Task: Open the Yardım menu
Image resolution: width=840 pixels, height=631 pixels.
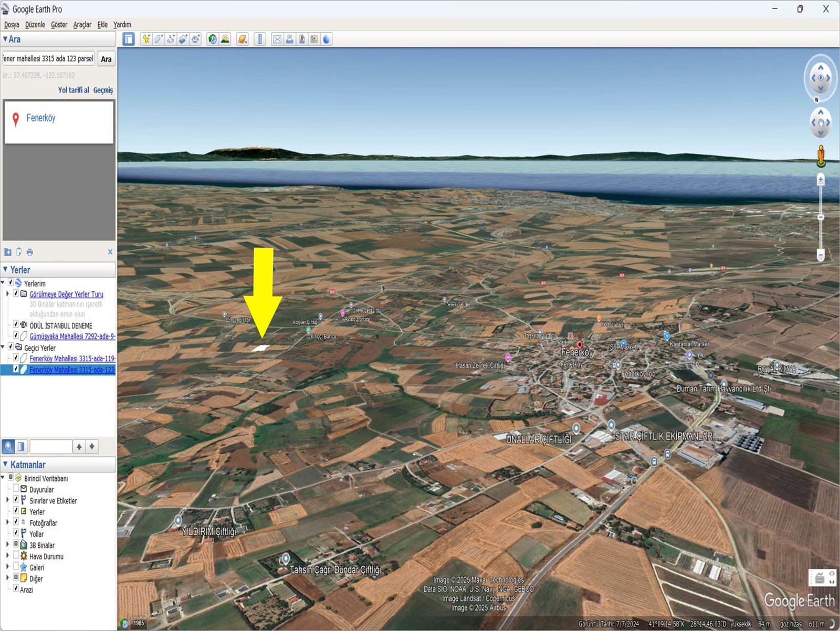Action: (x=122, y=25)
